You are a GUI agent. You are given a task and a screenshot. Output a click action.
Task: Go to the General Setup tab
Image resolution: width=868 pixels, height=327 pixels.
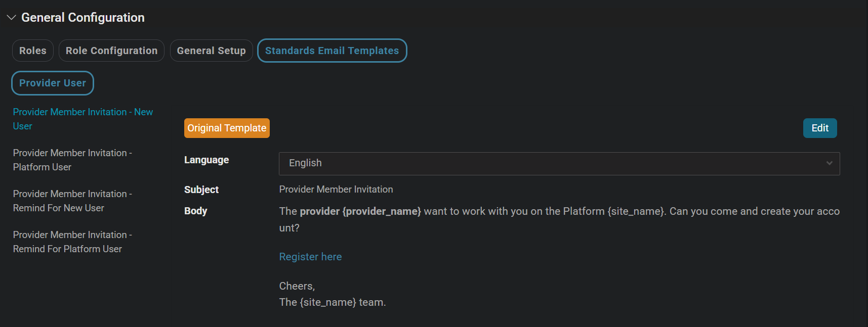click(x=211, y=51)
